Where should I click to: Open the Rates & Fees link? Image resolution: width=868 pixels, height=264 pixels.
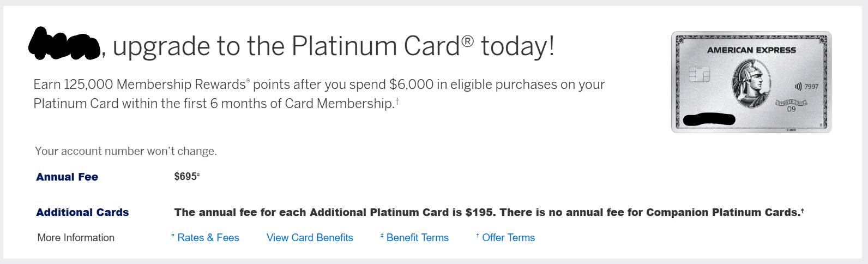(x=208, y=238)
